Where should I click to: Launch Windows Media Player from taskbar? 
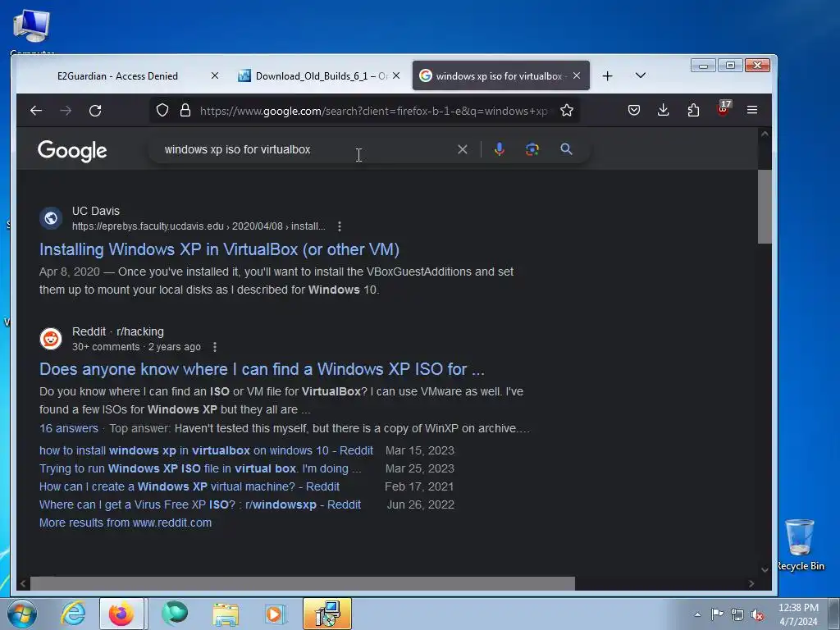(x=276, y=614)
